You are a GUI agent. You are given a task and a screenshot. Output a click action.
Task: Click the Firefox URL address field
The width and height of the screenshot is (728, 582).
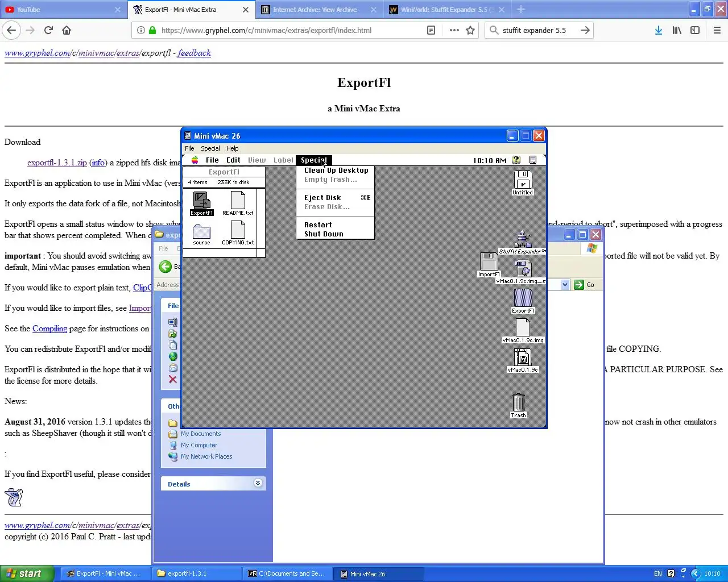tap(290, 30)
